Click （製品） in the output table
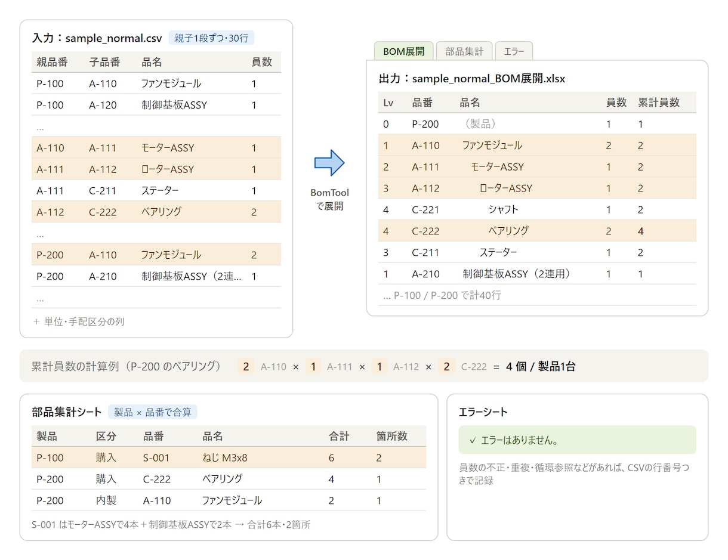This screenshot has height=560, width=728. click(480, 124)
